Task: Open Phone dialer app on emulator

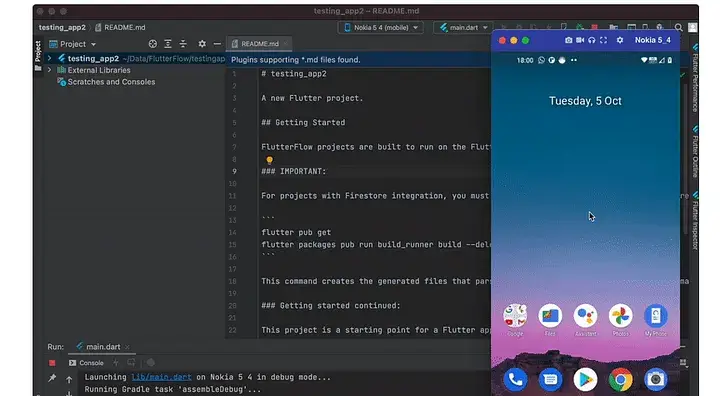Action: (x=515, y=379)
